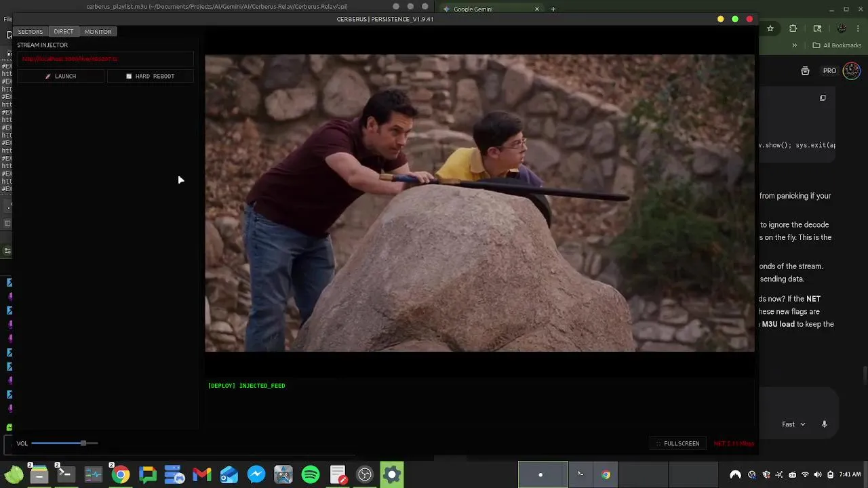Image resolution: width=868 pixels, height=488 pixels.
Task: Open Gemini account avatar
Action: 852,70
